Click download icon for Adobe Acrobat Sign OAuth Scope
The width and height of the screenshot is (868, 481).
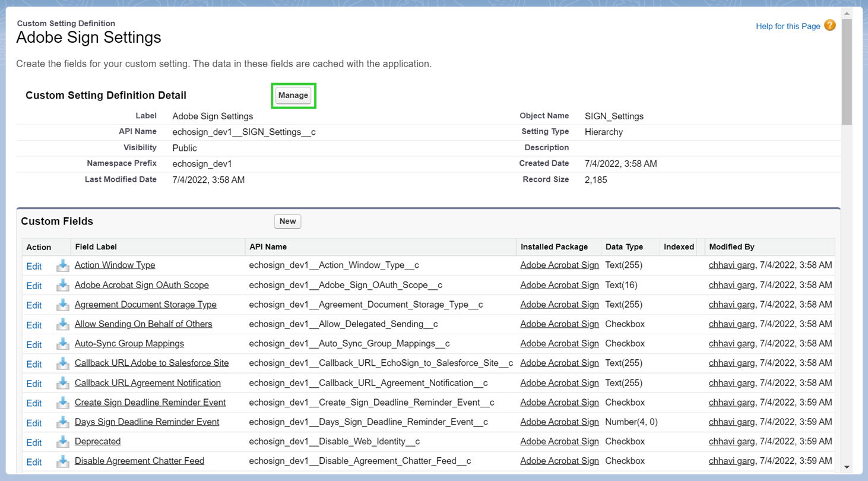(62, 285)
